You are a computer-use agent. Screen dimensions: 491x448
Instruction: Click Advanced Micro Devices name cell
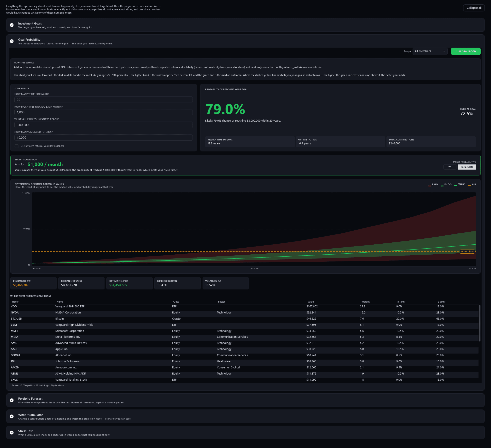(x=71, y=343)
